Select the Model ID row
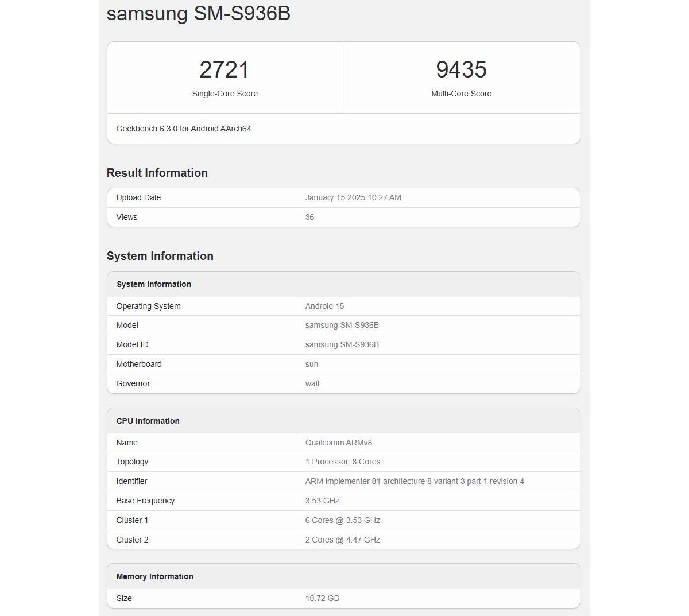 click(342, 344)
